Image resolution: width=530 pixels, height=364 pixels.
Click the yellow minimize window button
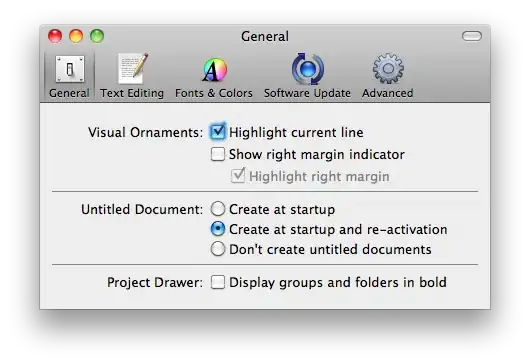pos(76,36)
